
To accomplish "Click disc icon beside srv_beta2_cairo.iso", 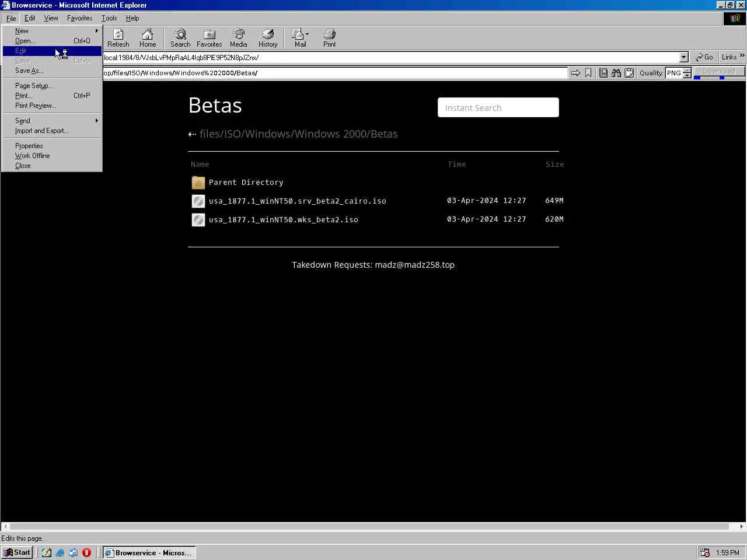I will pos(198,201).
